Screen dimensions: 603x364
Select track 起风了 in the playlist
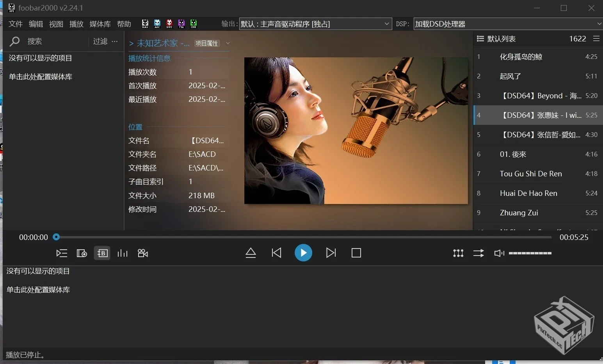[511, 76]
